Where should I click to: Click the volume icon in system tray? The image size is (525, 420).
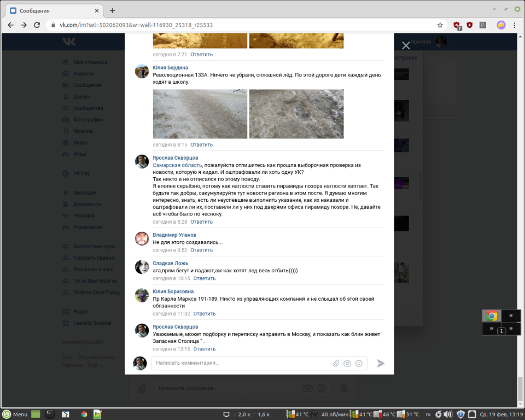[x=447, y=415]
